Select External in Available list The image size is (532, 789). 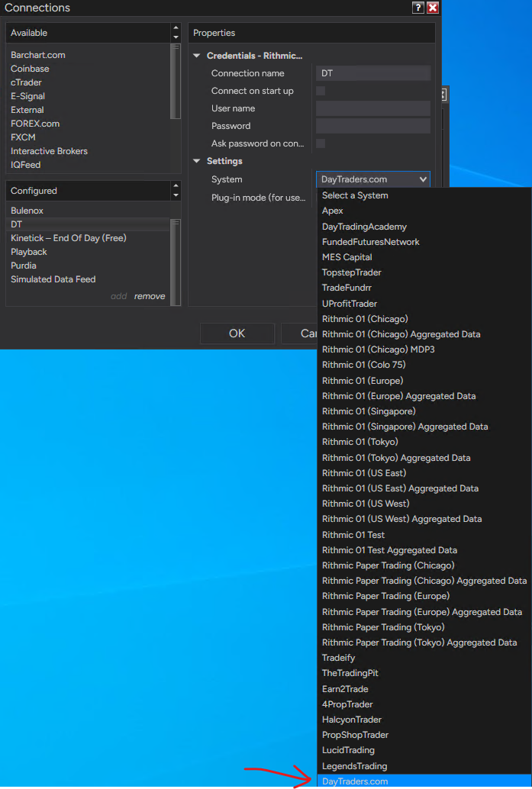(27, 110)
